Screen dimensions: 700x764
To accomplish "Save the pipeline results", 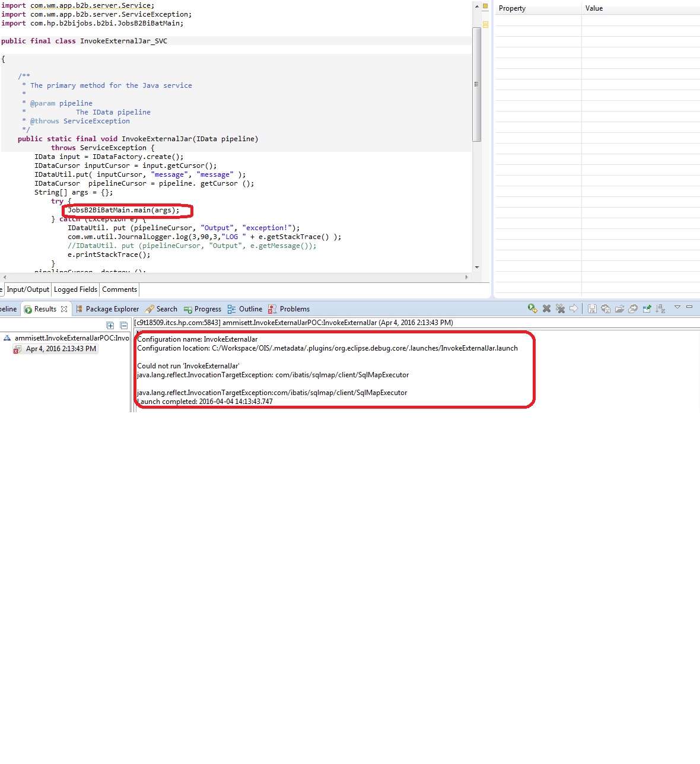I will pos(592,308).
